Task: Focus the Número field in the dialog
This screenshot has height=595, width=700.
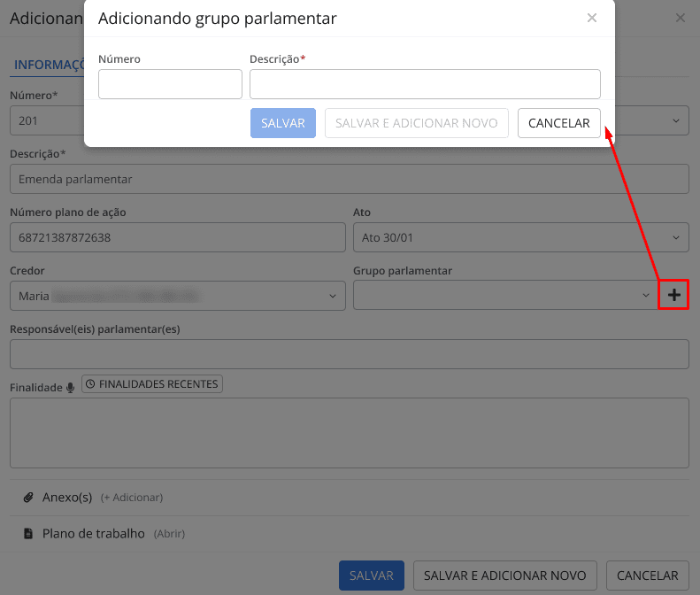Action: tap(170, 85)
